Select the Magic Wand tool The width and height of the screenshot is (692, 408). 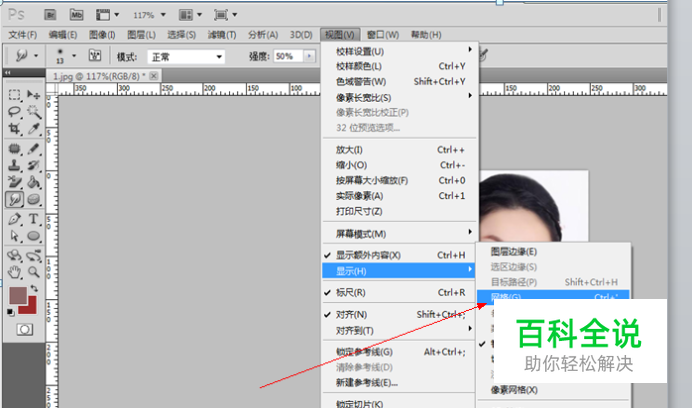(x=34, y=112)
